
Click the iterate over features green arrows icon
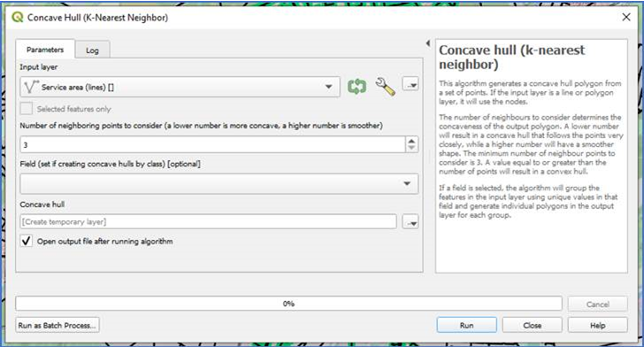pos(356,87)
